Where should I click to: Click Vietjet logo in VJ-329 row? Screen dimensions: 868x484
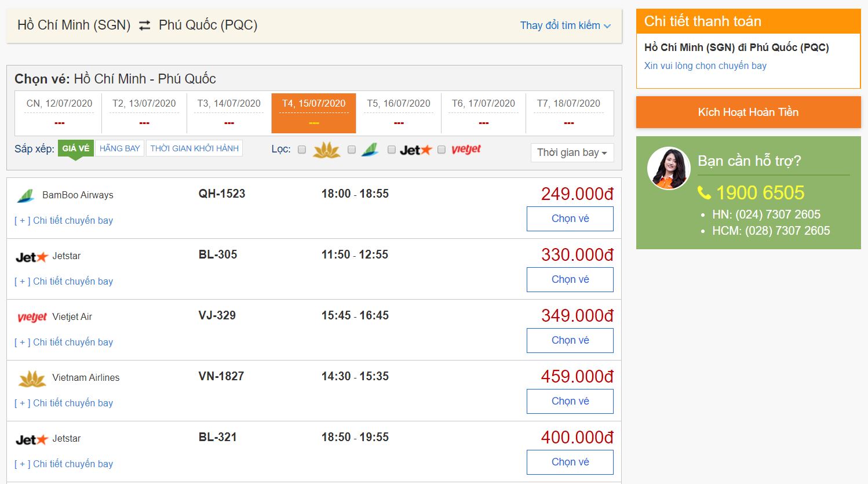(x=32, y=317)
